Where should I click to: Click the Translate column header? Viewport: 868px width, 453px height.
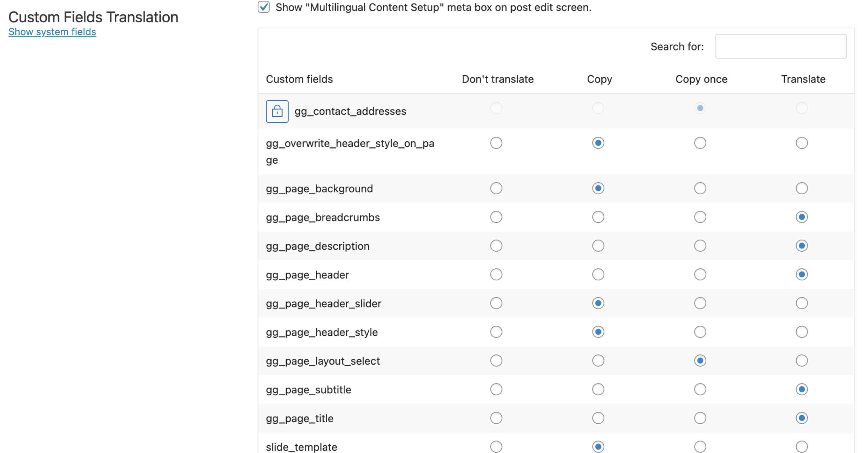pyautogui.click(x=803, y=79)
